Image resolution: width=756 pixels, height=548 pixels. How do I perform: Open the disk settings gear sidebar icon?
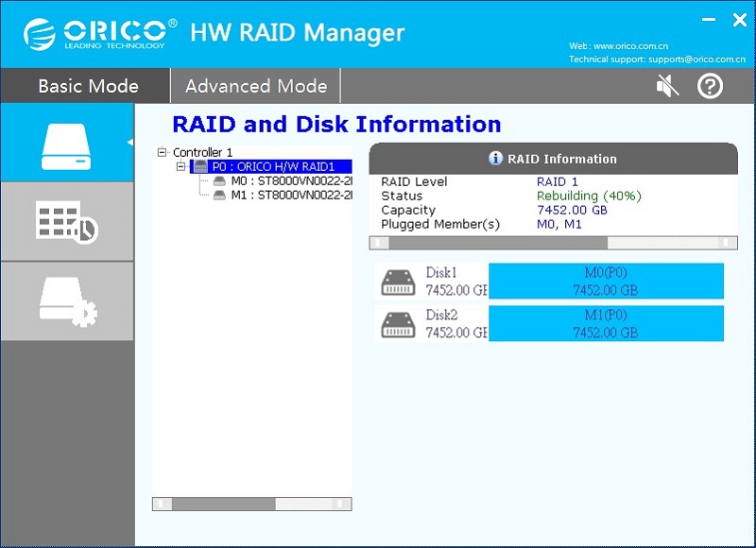click(x=66, y=302)
